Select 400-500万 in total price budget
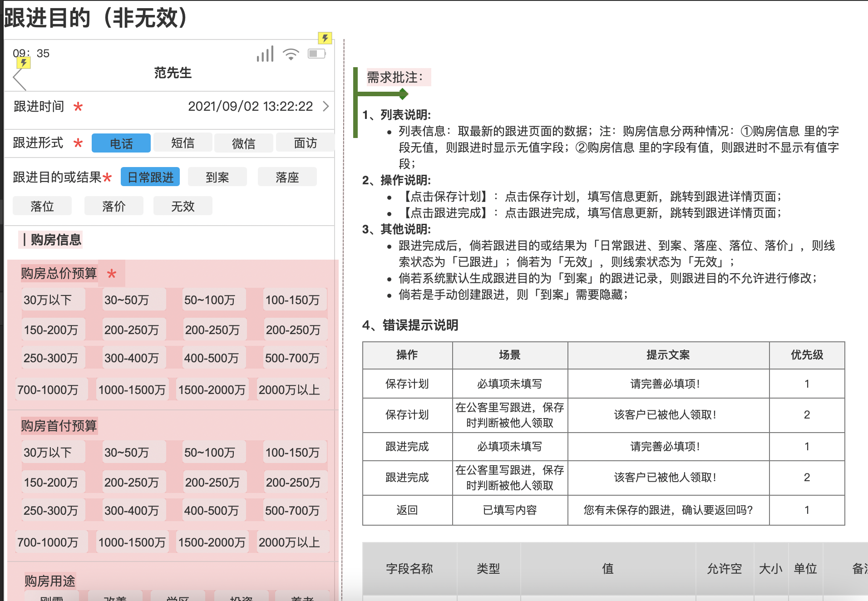 pos(214,358)
